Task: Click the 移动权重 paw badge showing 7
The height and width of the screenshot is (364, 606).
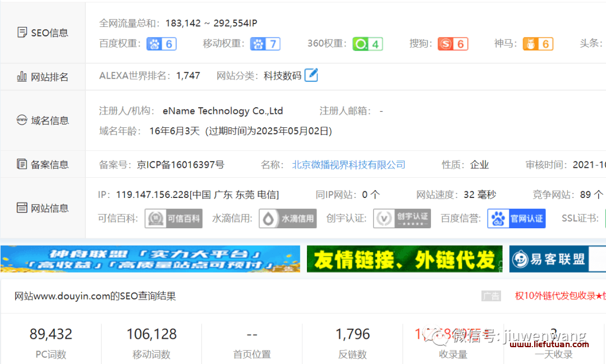Action: (x=265, y=44)
